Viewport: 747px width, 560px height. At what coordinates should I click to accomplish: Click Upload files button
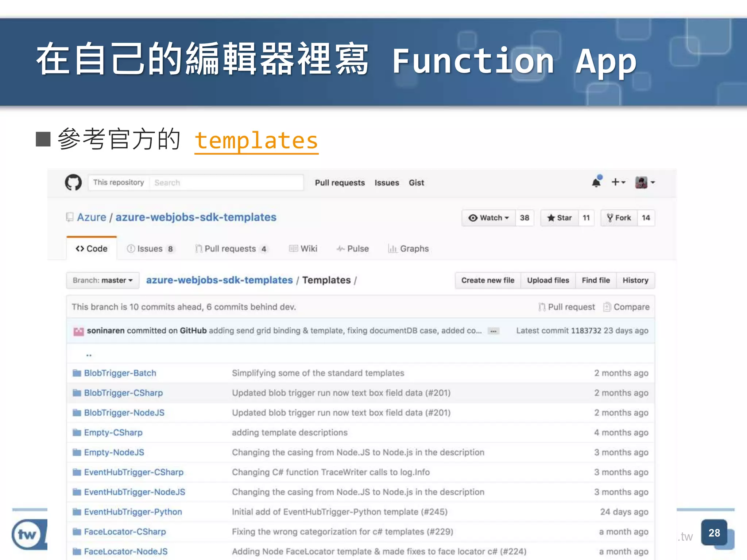[548, 280]
